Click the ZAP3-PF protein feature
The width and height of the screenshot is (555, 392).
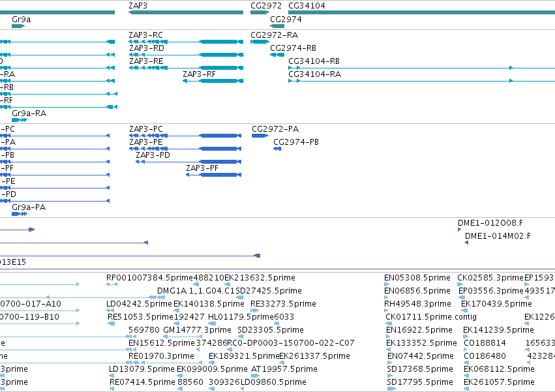point(214,175)
